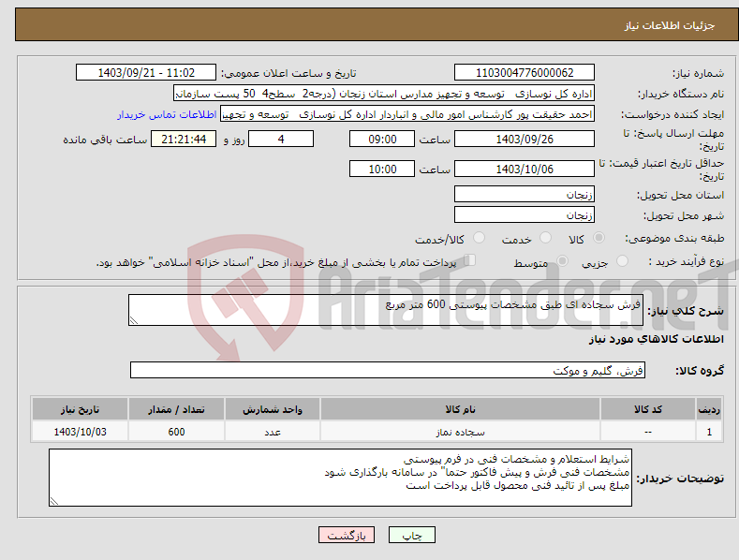Screen dimensions: 739x560
Task: Click the description textarea resize handle
Action: click(134, 320)
